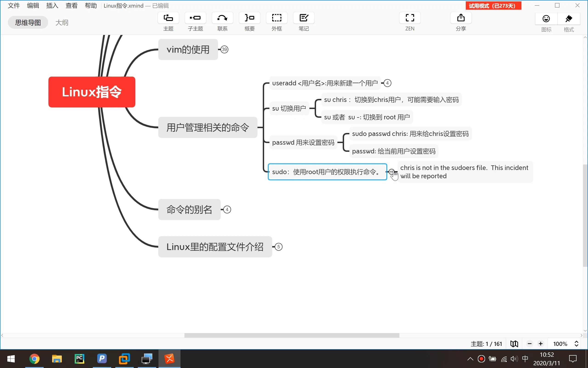
Task: Click XMind icon in taskbar
Action: click(169, 359)
